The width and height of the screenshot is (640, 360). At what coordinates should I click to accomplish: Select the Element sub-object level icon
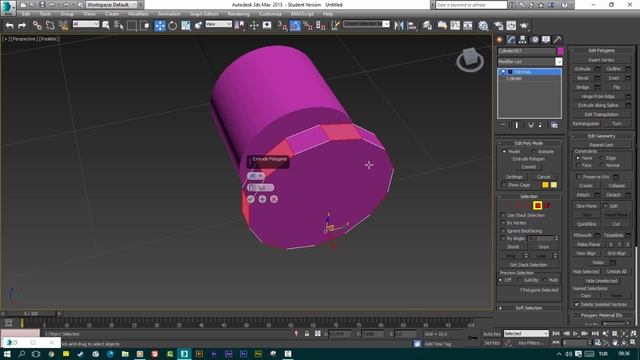(547, 205)
